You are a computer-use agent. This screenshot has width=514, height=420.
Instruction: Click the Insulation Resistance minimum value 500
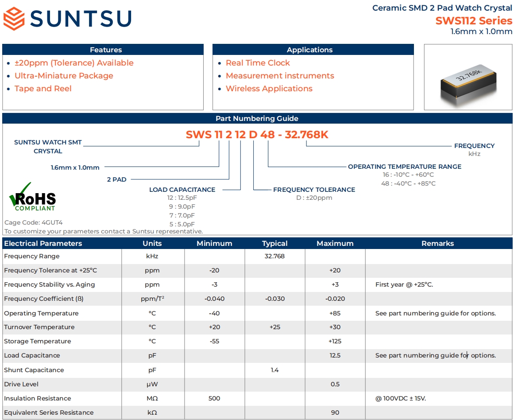(x=214, y=398)
